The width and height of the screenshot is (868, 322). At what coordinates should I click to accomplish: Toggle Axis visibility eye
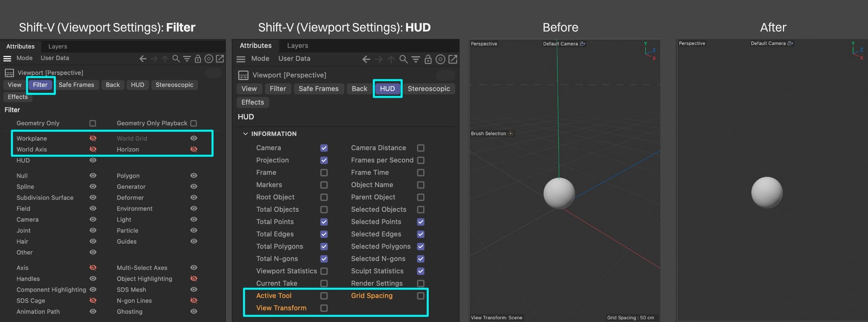[93, 267]
